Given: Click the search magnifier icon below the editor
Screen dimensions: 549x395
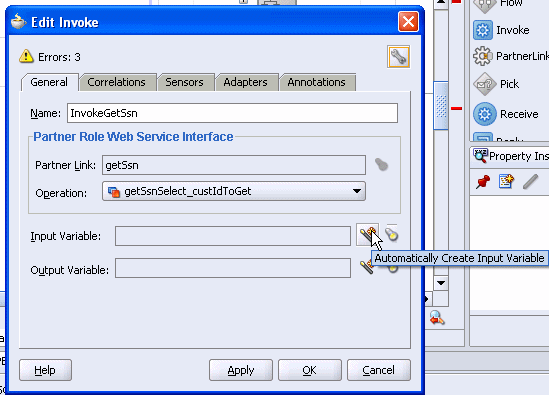Looking at the screenshot, I should tap(437, 318).
